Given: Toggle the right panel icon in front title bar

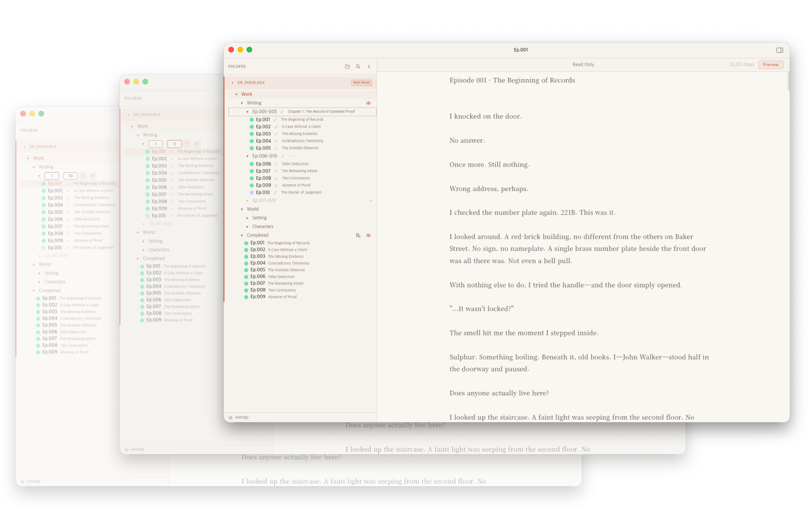Looking at the screenshot, I should click(x=780, y=50).
